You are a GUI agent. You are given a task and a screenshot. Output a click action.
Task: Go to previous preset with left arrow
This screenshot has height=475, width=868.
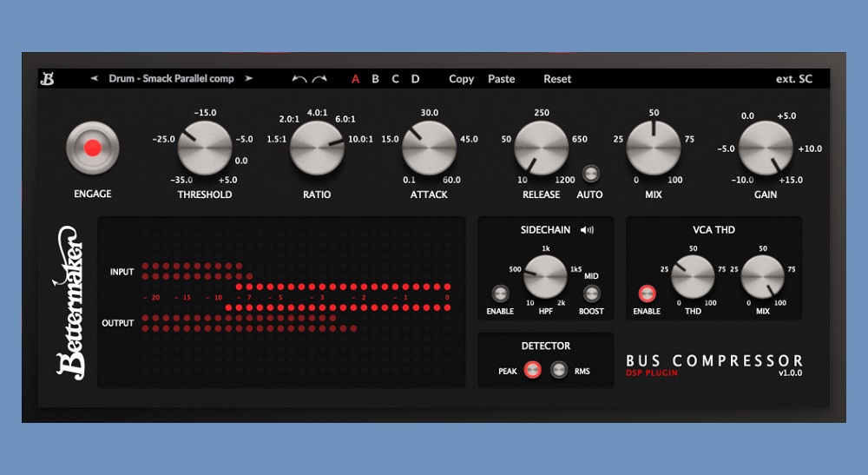(94, 79)
